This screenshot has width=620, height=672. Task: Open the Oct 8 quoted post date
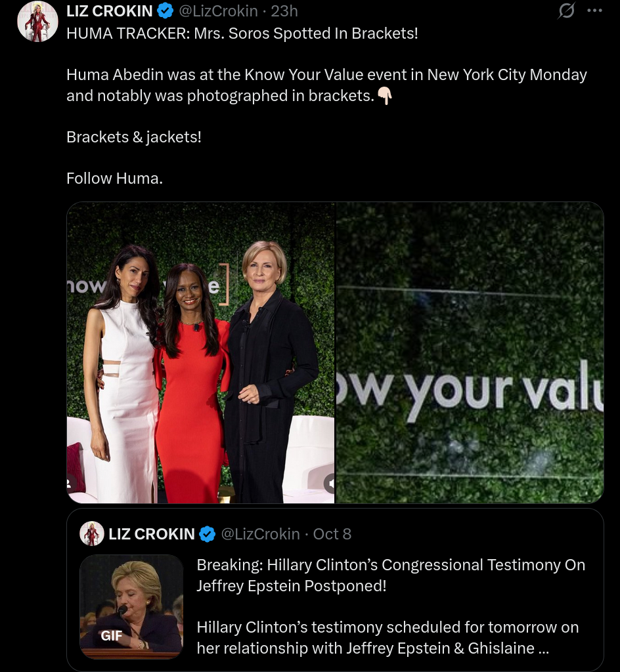(332, 534)
